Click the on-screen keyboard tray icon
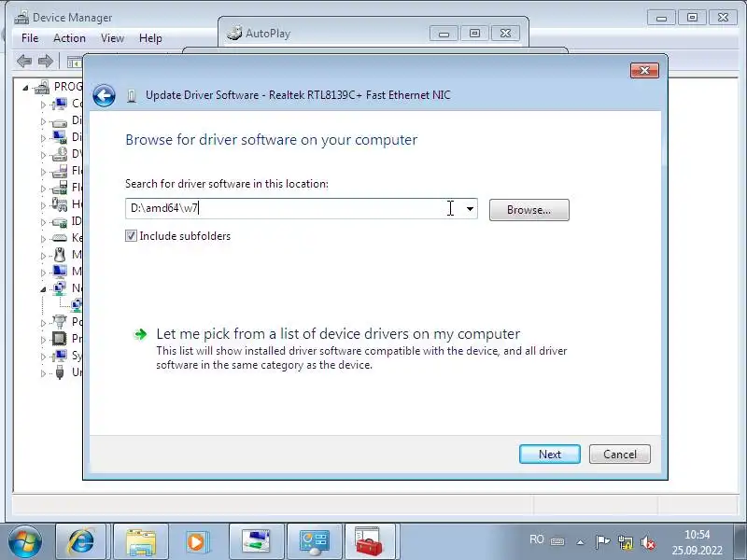The height and width of the screenshot is (560, 747). [x=557, y=541]
